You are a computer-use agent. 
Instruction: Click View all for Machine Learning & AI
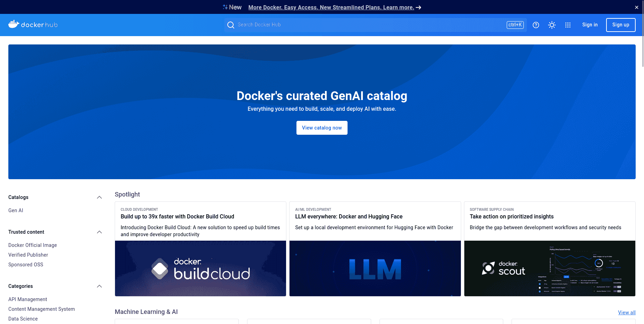(x=627, y=313)
